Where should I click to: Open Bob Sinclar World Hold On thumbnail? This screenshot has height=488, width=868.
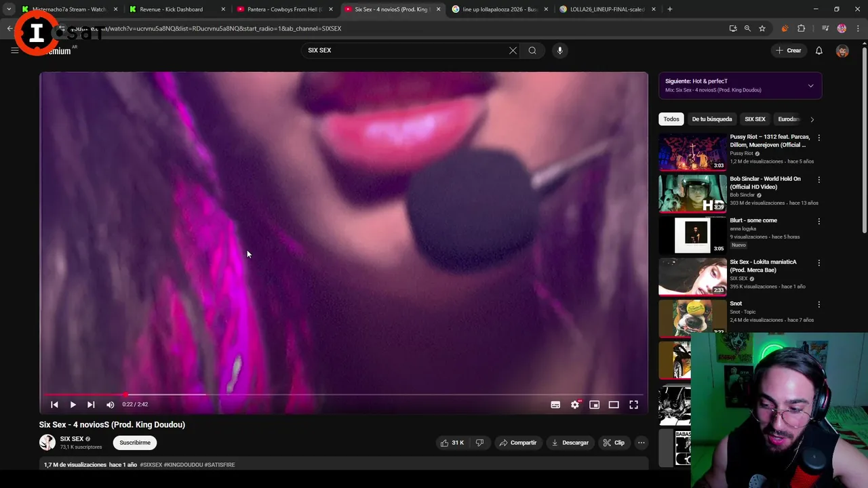[692, 194]
